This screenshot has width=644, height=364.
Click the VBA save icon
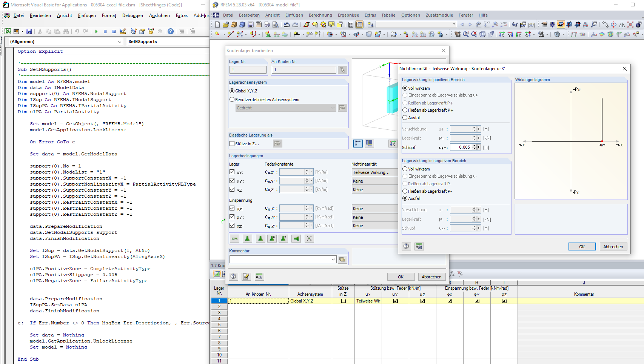coord(29,31)
